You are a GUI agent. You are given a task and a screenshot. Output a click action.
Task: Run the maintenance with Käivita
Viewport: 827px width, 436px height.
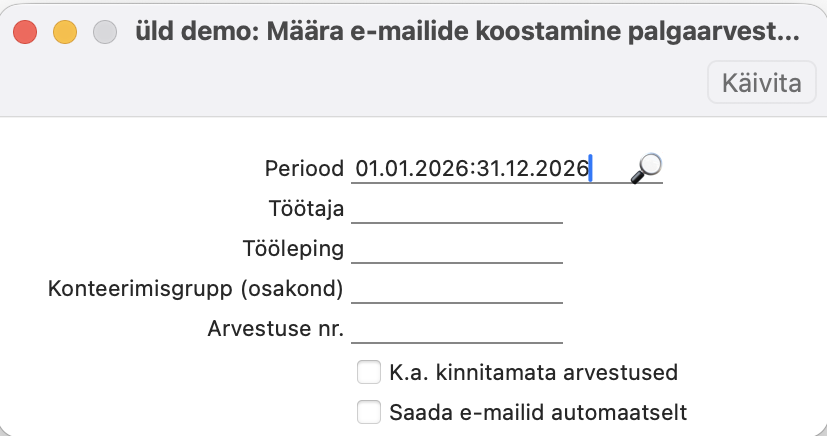[762, 83]
